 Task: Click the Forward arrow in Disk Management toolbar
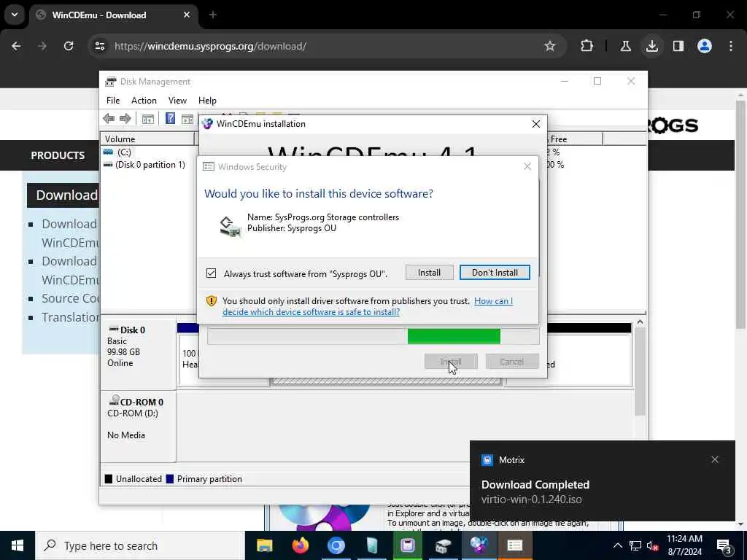tap(125, 119)
